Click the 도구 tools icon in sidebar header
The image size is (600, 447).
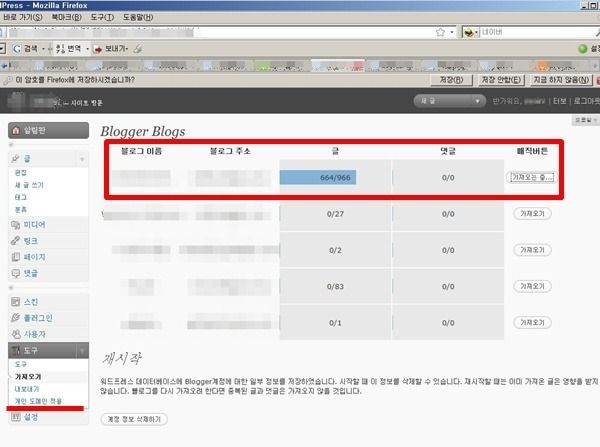click(16, 350)
